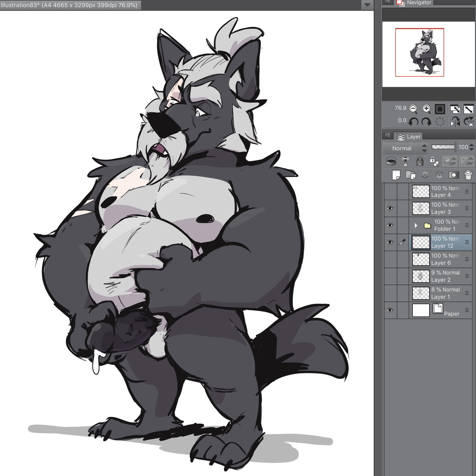Viewport: 476px width, 476px height.
Task: Create a layer mask
Action: click(x=454, y=175)
